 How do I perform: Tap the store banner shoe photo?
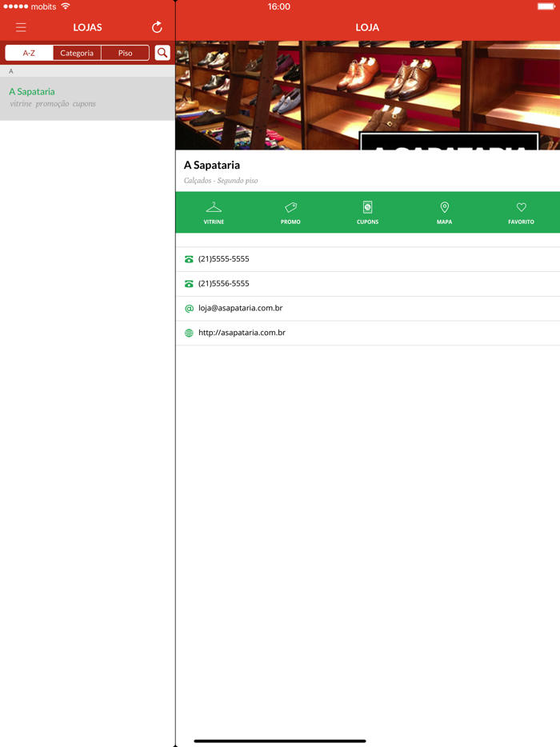(x=367, y=95)
